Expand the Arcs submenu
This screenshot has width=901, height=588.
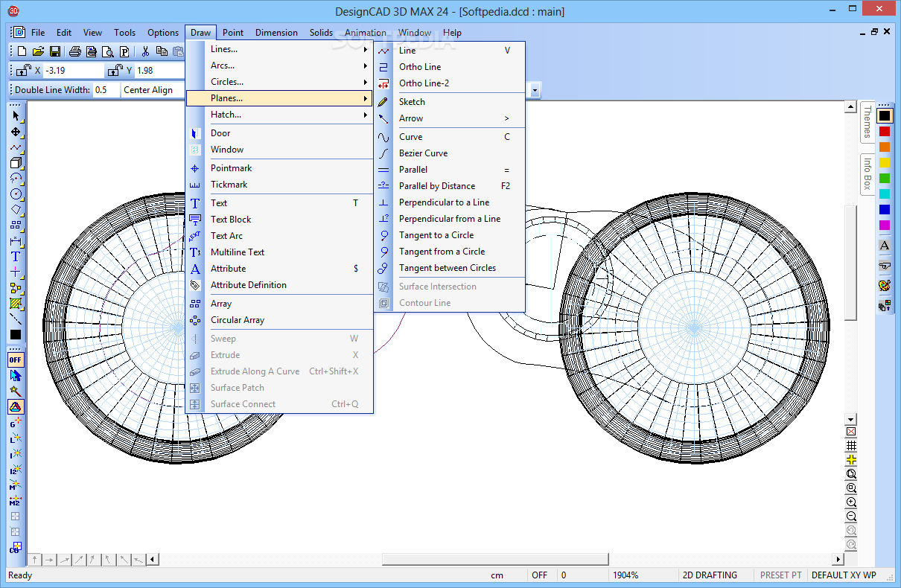(x=279, y=65)
